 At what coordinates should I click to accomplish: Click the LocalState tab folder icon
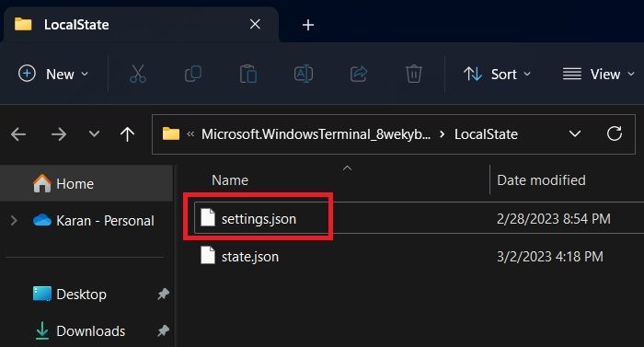pos(23,24)
